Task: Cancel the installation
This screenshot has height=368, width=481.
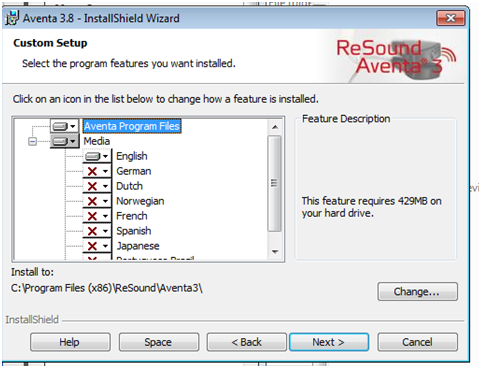Action: 417,342
